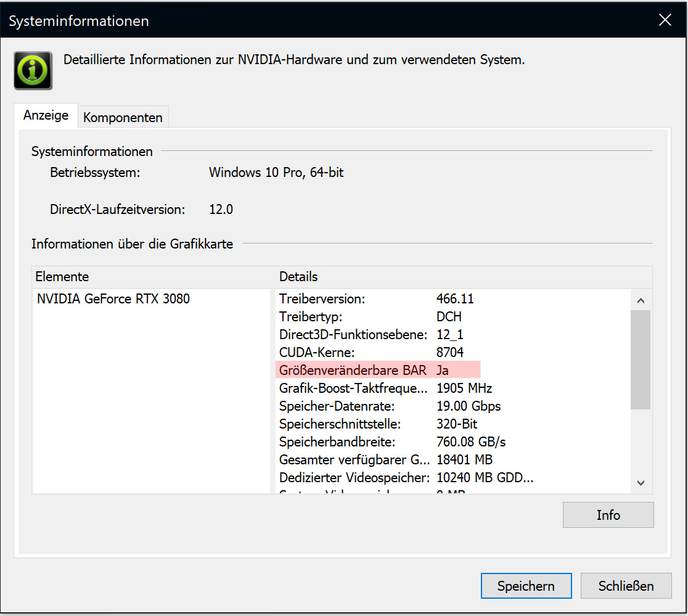This screenshot has height=616, width=688.
Task: Switch to the Komponenten tab
Action: pyautogui.click(x=123, y=117)
